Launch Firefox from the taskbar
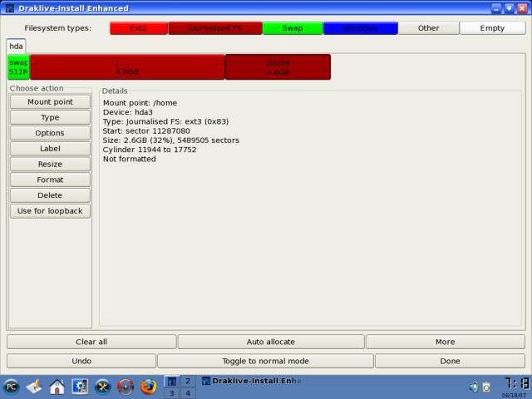This screenshot has width=532, height=399. pyautogui.click(x=149, y=387)
